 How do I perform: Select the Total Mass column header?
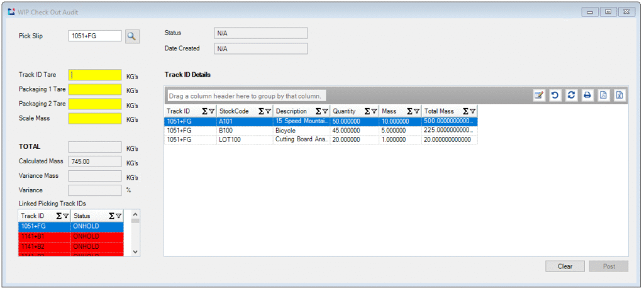coord(449,111)
